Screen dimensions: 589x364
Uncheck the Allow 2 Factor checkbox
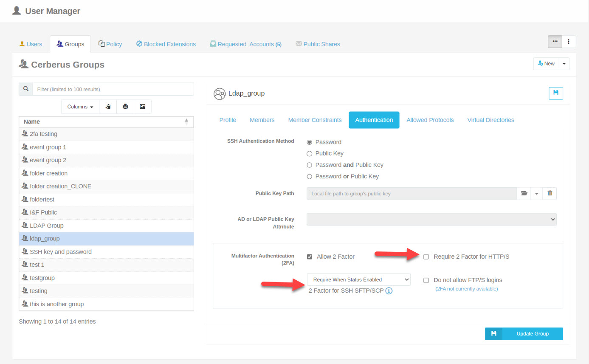310,257
